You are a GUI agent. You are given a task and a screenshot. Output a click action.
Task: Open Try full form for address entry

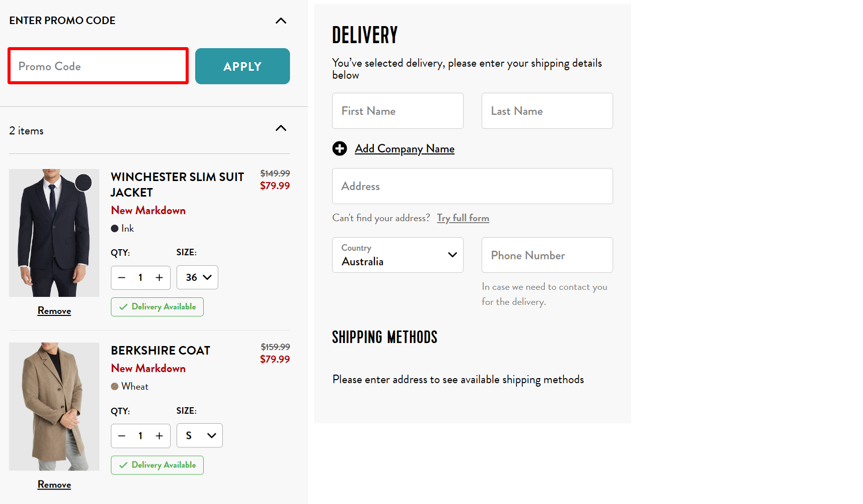pyautogui.click(x=463, y=218)
